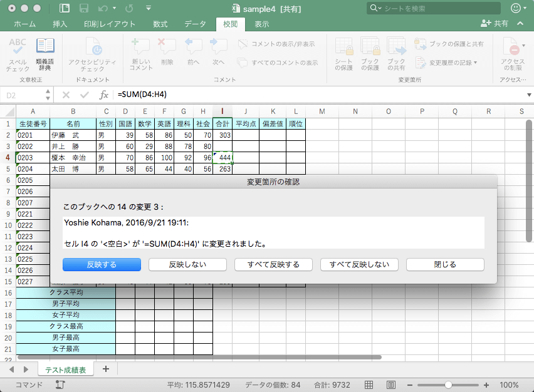Screen dimensions: 534x392
Task: Add a new sheet with the plus button
Action: click(106, 369)
